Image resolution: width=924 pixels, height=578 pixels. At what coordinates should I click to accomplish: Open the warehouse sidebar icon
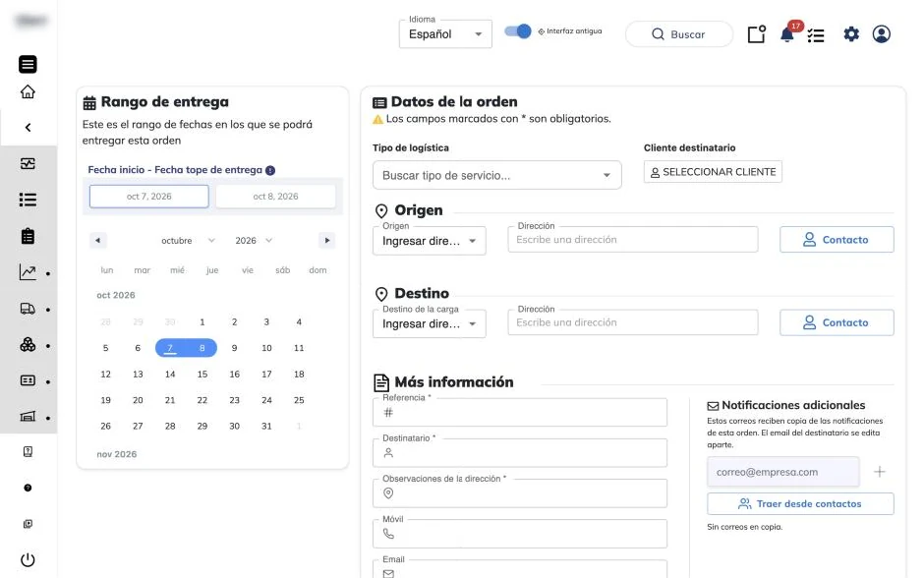[x=28, y=417]
